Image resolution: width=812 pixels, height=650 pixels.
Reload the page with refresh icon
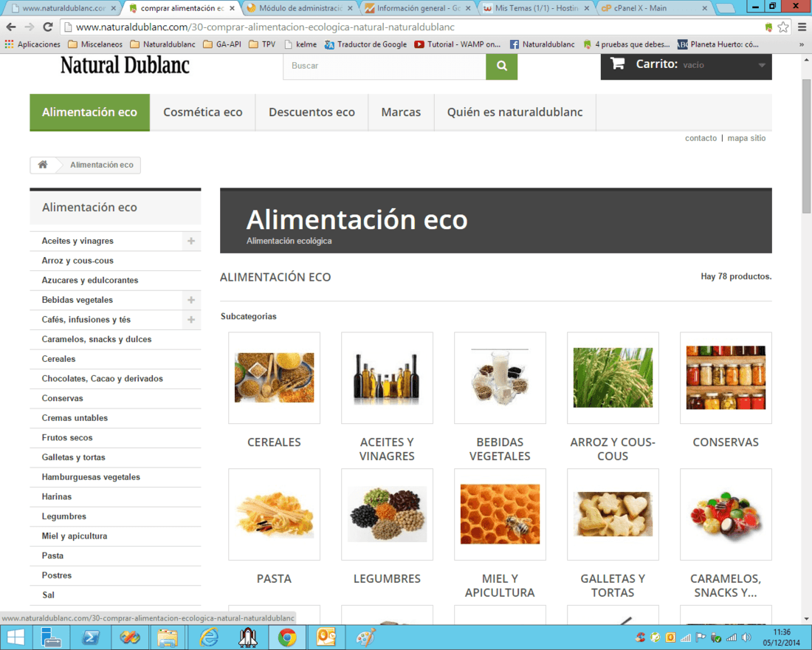coord(48,27)
